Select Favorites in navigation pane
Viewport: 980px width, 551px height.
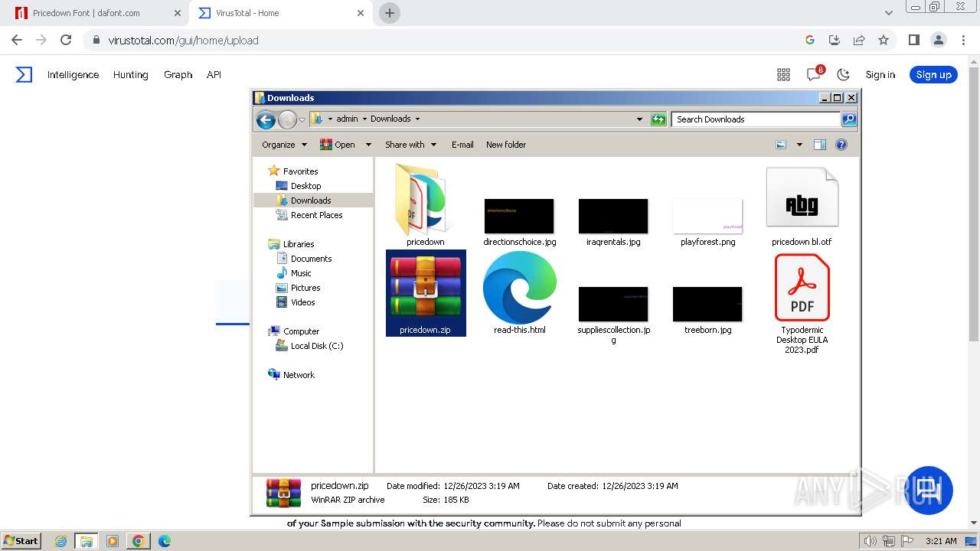coord(300,171)
